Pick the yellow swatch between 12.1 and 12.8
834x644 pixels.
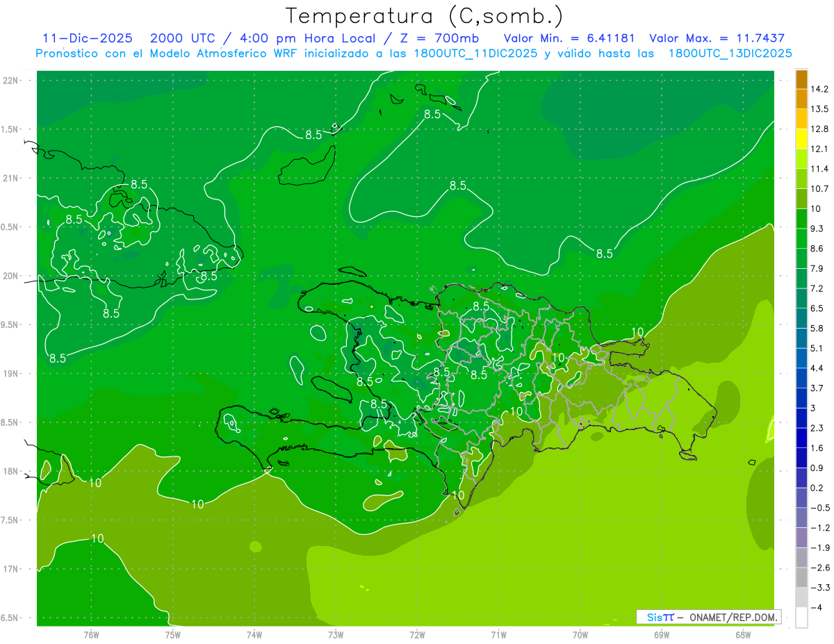[x=801, y=139]
